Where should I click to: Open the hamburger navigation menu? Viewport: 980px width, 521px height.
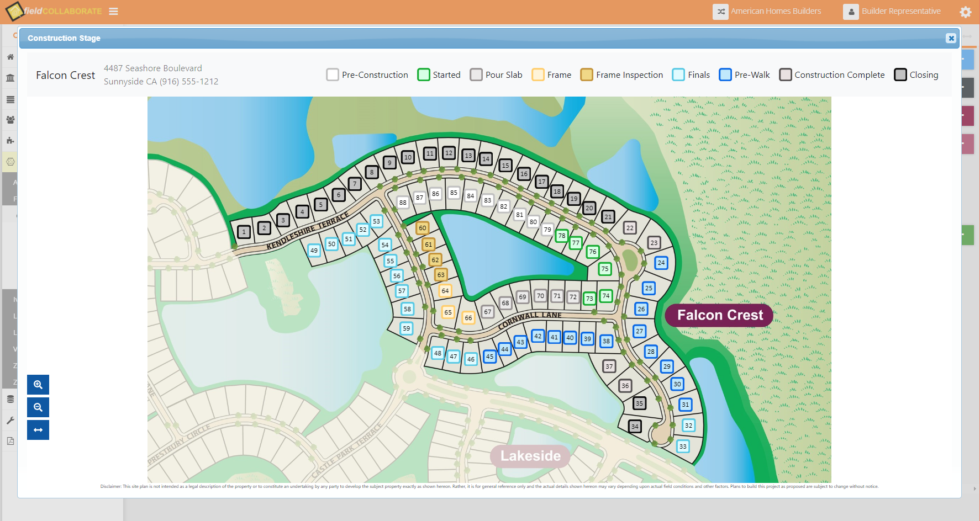(113, 11)
